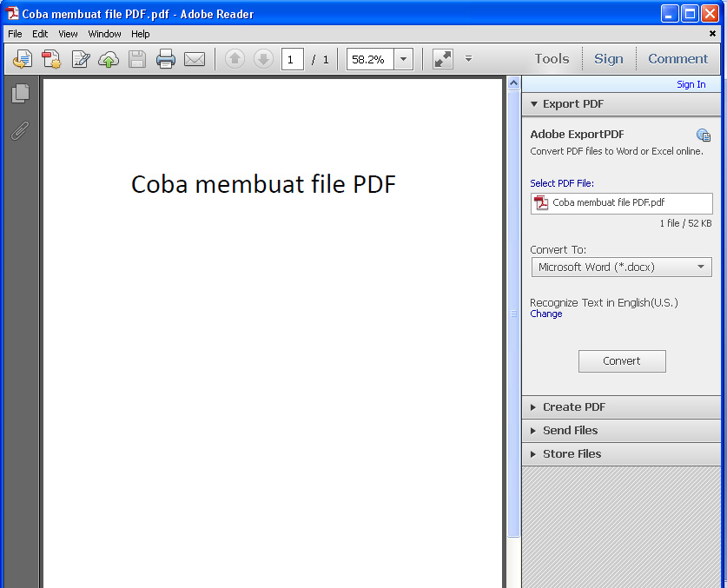Viewport: 727px width, 588px height.
Task: Switch to the Comment pane
Action: [677, 59]
